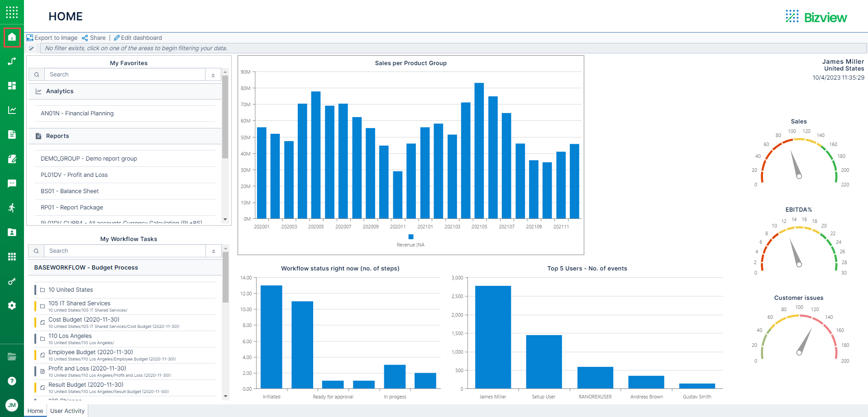The image size is (868, 417).
Task: Open the Settings gear in sidebar
Action: click(x=12, y=305)
